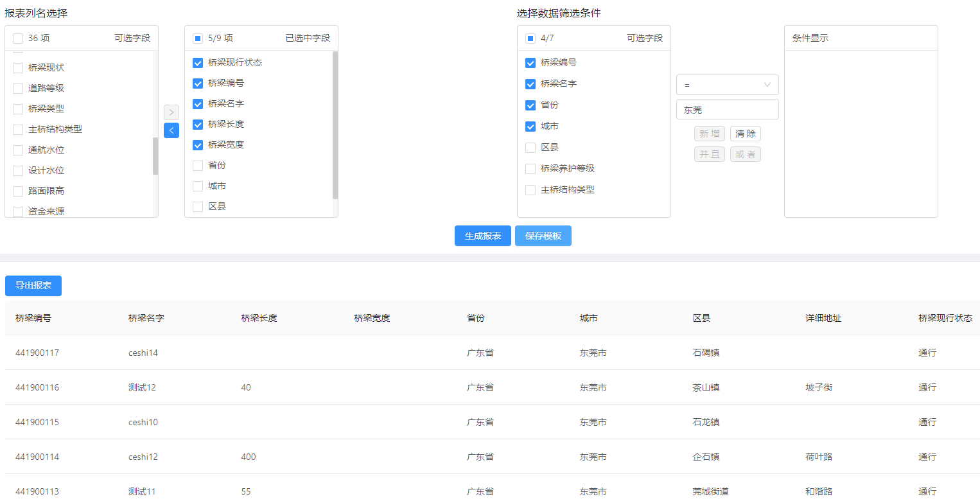
Task: Click the 荷叶路 address cell
Action: [819, 457]
